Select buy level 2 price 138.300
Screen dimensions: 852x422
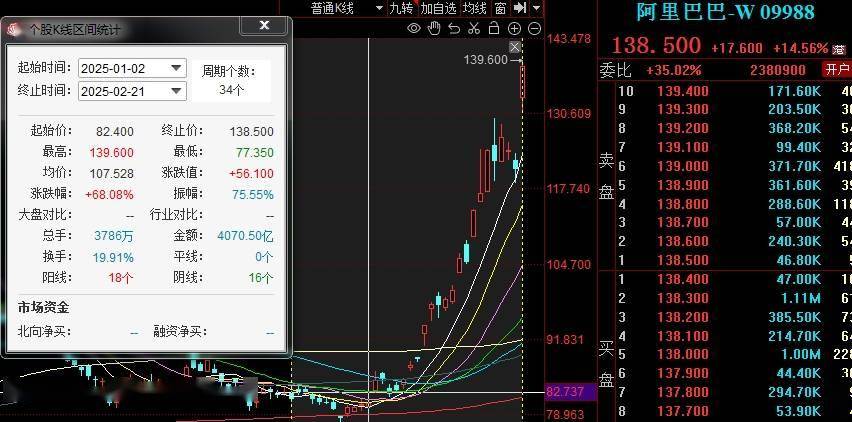682,298
